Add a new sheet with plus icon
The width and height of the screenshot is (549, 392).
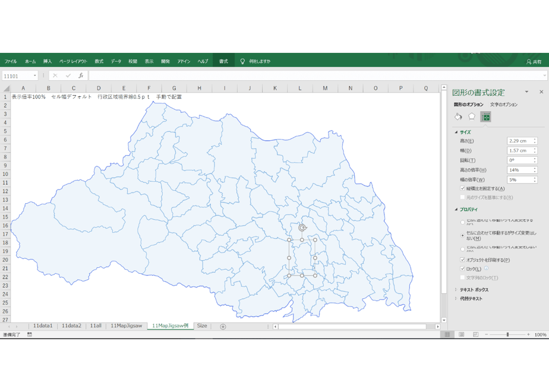pos(223,327)
